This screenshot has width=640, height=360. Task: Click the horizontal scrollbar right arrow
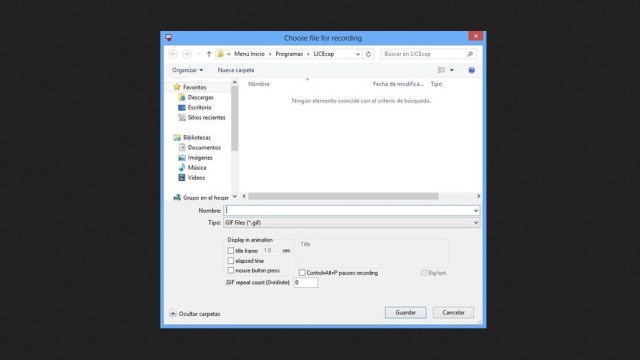click(478, 196)
